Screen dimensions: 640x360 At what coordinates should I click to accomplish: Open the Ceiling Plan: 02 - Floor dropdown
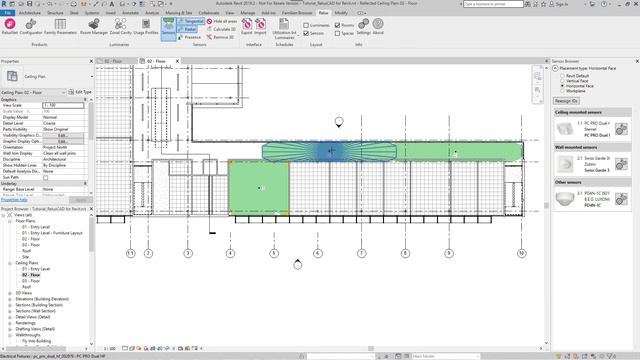click(x=63, y=93)
